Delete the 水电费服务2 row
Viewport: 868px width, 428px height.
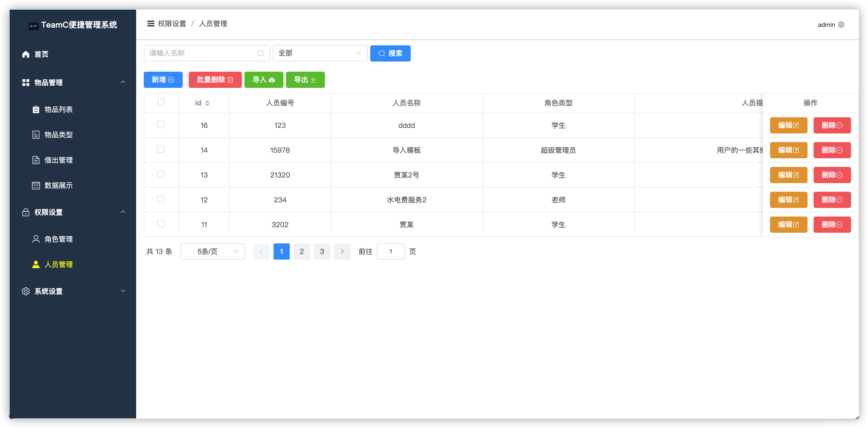point(832,200)
